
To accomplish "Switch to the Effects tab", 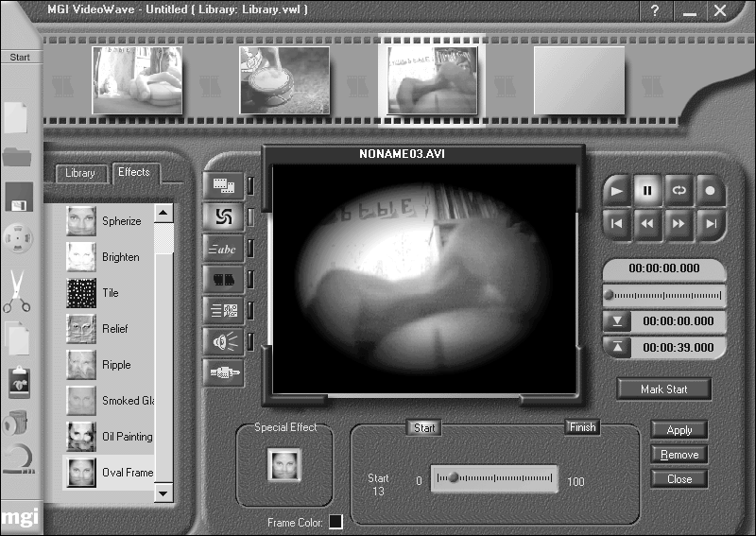I will click(134, 172).
